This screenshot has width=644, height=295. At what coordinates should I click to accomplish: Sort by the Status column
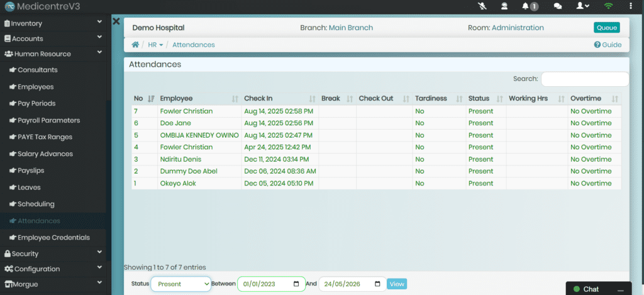pyautogui.click(x=486, y=99)
